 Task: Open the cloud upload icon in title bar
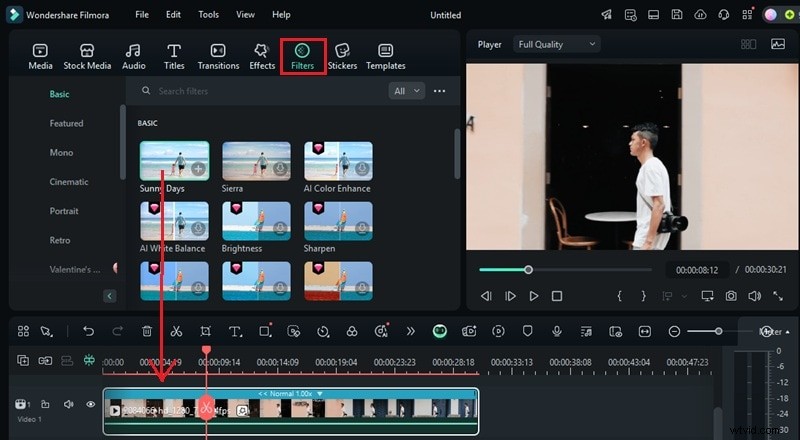pyautogui.click(x=700, y=14)
